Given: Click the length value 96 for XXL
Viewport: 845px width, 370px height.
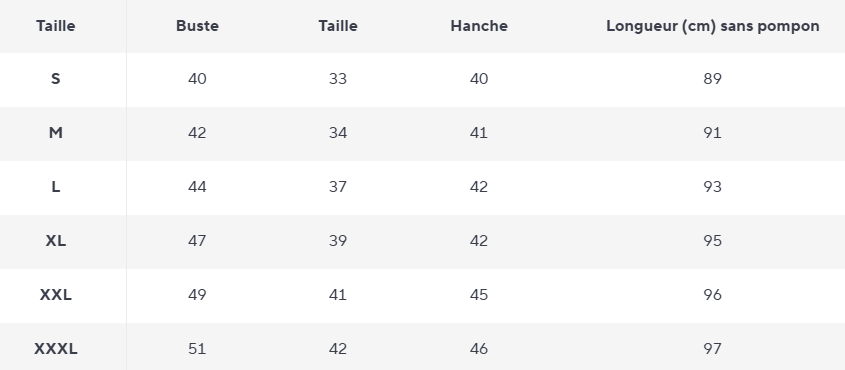Looking at the screenshot, I should point(712,295).
